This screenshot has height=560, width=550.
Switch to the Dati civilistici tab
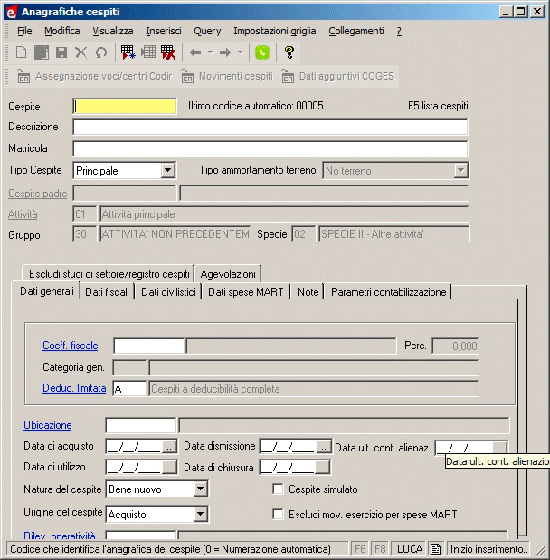(168, 292)
